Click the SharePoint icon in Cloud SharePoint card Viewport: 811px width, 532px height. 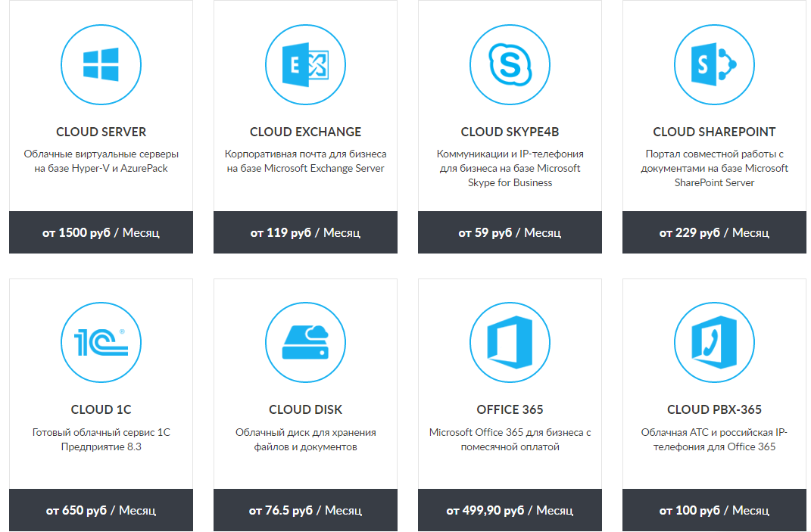(x=714, y=64)
